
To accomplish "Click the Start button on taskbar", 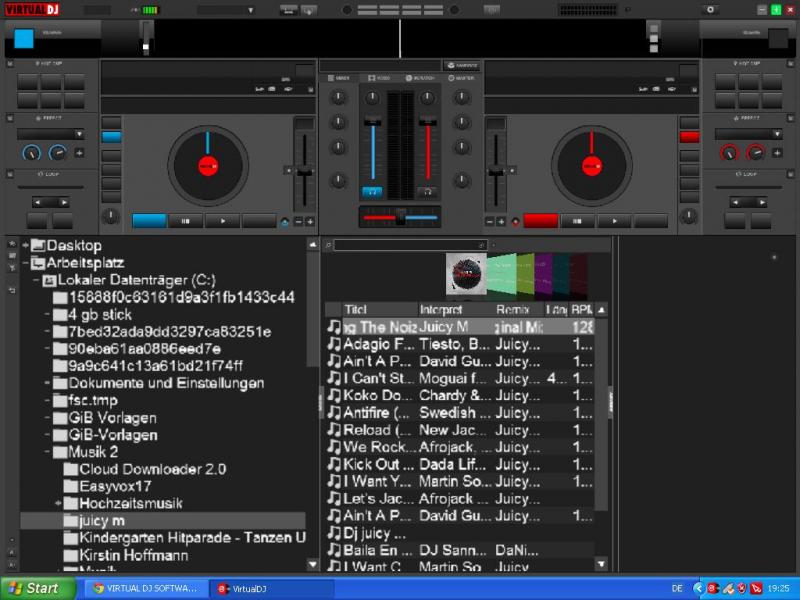I will pyautogui.click(x=32, y=588).
